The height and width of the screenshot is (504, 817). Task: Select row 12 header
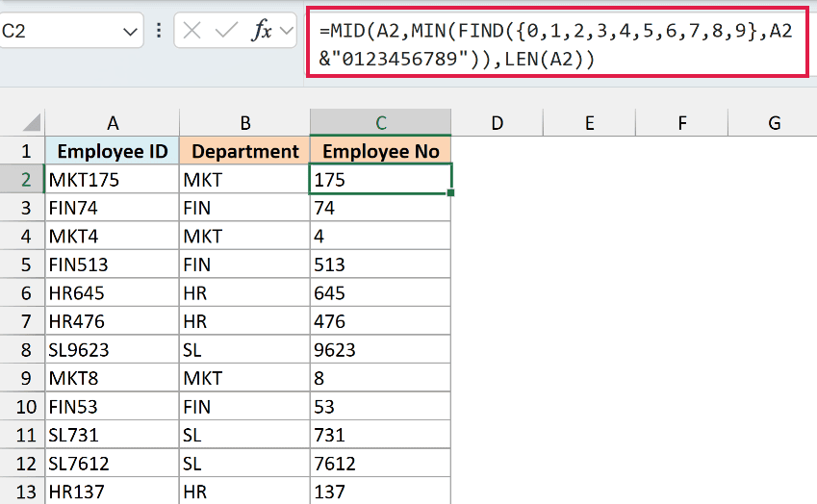pyautogui.click(x=22, y=464)
